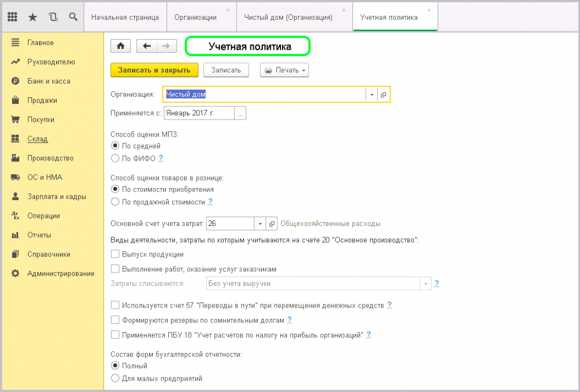Enable the счет 57 Переводы в пути checkbox
This screenshot has height=392, width=580.
click(x=115, y=305)
